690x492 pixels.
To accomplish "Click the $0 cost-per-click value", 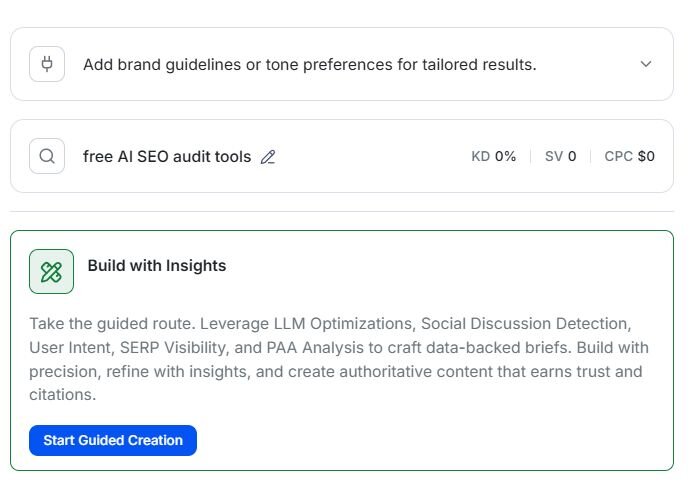I will (646, 157).
